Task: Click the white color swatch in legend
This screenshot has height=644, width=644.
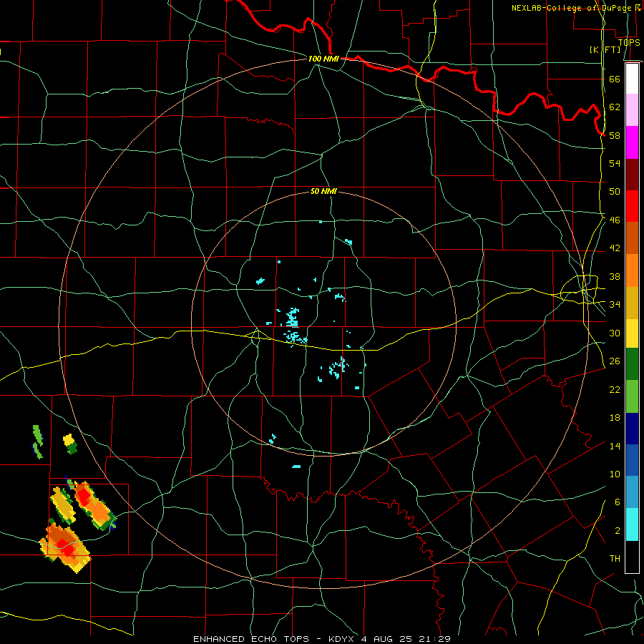Action: 632,79
